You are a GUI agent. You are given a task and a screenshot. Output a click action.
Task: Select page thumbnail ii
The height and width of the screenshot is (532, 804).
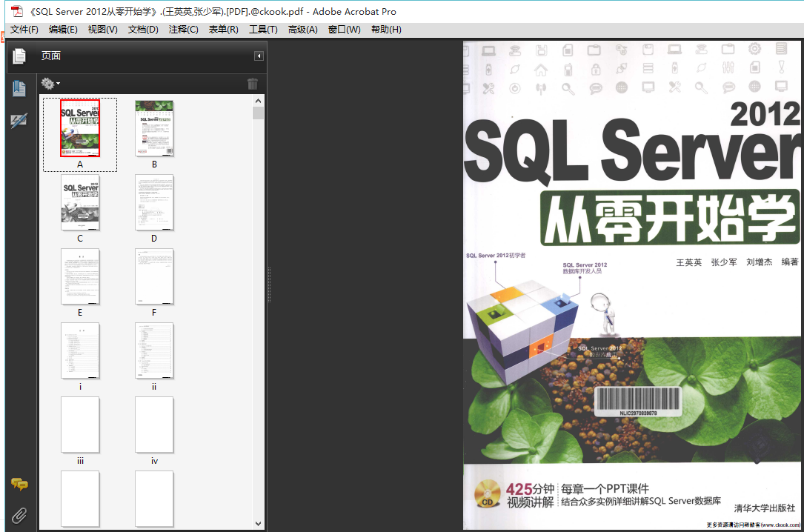[x=154, y=350]
